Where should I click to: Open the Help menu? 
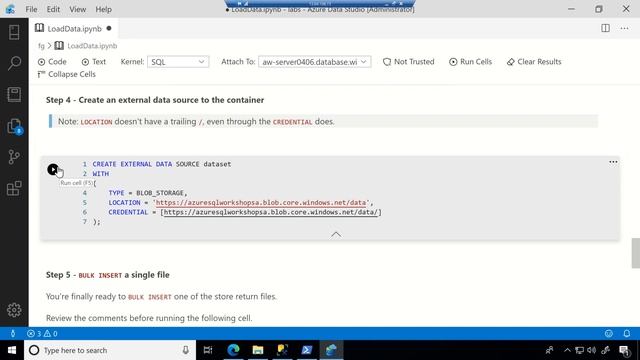click(103, 9)
